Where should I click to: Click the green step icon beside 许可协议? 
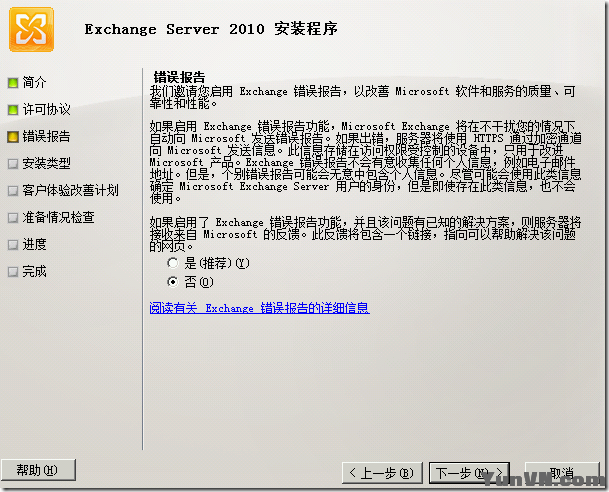click(x=13, y=110)
